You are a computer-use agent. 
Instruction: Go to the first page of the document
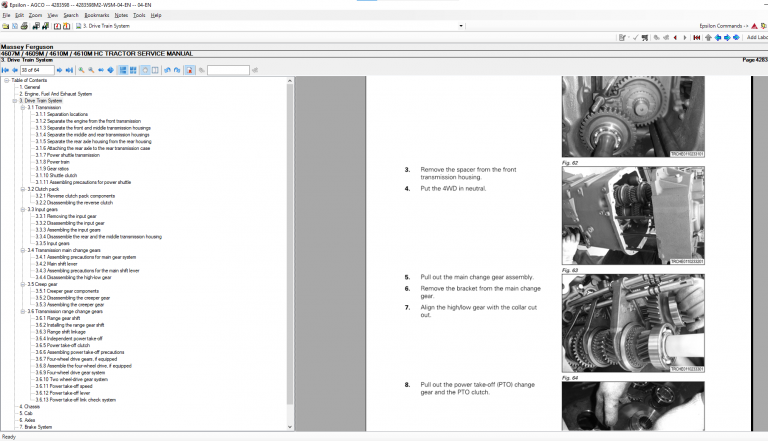5,70
